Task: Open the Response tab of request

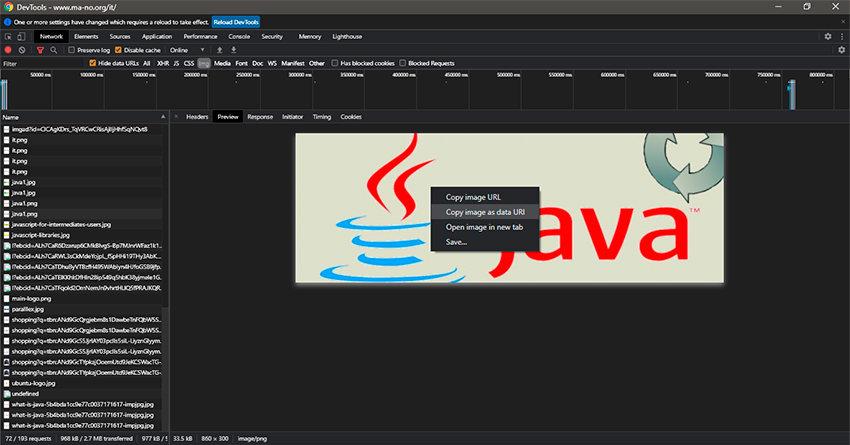Action: pos(260,117)
